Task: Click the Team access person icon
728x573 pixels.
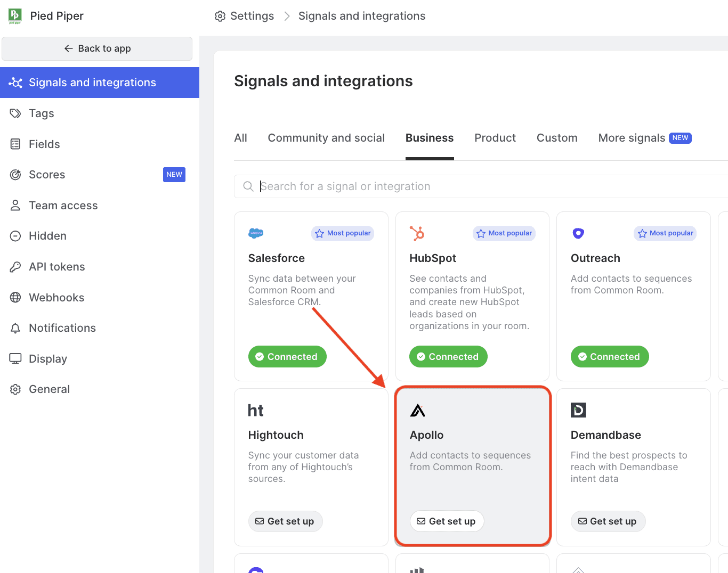Action: (15, 206)
